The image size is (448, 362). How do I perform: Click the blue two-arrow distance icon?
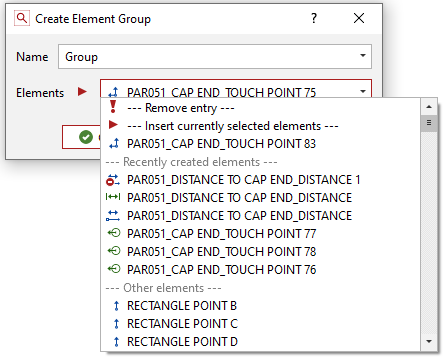pyautogui.click(x=113, y=215)
